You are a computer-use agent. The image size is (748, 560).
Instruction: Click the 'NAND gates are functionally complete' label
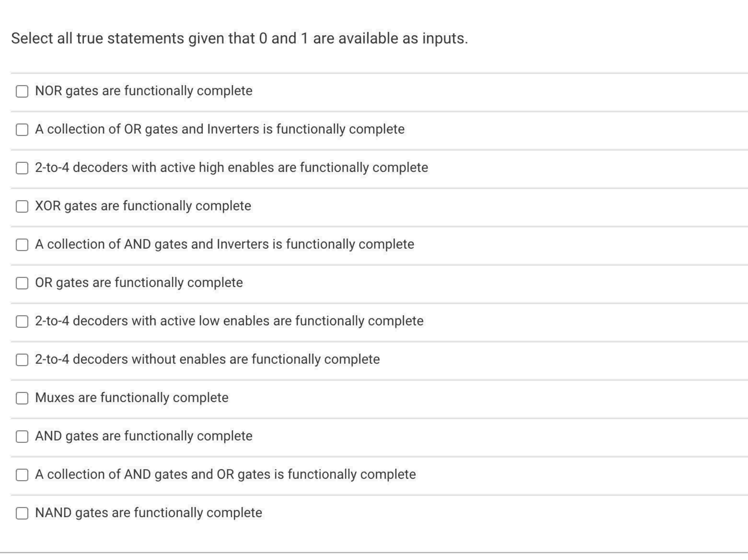(x=149, y=513)
